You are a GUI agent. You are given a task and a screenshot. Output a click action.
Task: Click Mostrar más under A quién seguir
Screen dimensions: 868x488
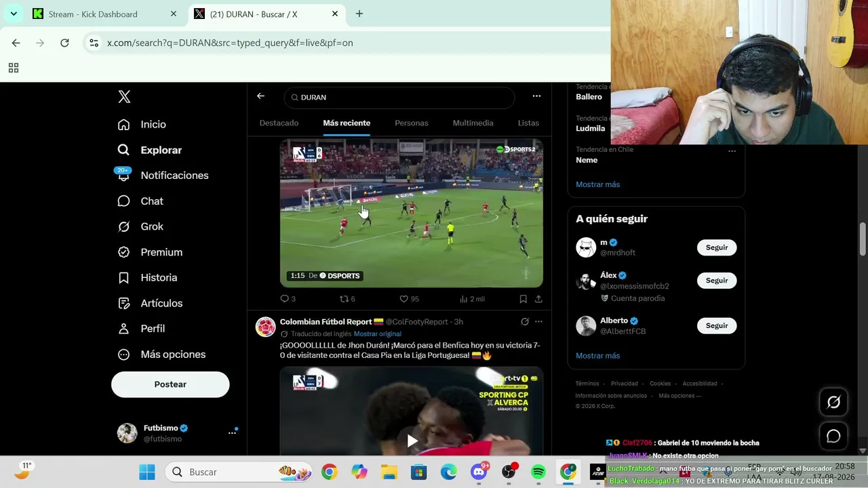pyautogui.click(x=597, y=356)
